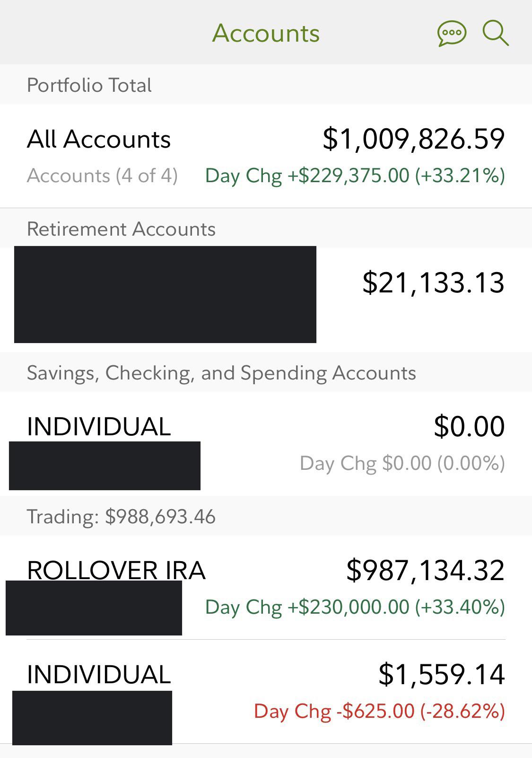Select the Accounts (4 of 4) filter text
The height and width of the screenshot is (758, 532).
pos(102,176)
